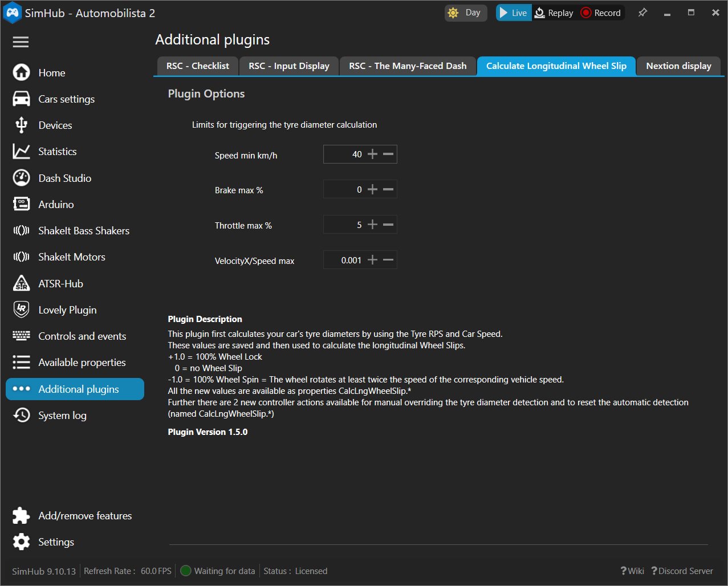Click the Throttle max value field 5
The width and height of the screenshot is (728, 586).
pyautogui.click(x=344, y=225)
